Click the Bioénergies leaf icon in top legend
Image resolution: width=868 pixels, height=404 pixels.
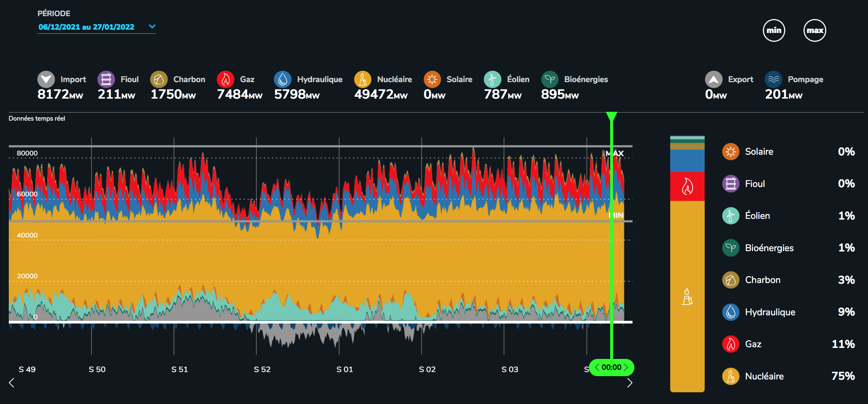coord(550,79)
